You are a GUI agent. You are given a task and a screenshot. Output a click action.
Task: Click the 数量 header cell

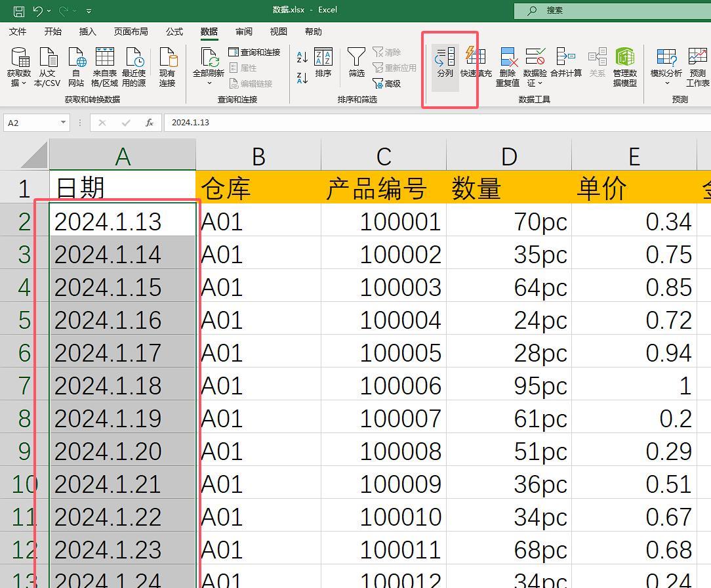tap(509, 187)
